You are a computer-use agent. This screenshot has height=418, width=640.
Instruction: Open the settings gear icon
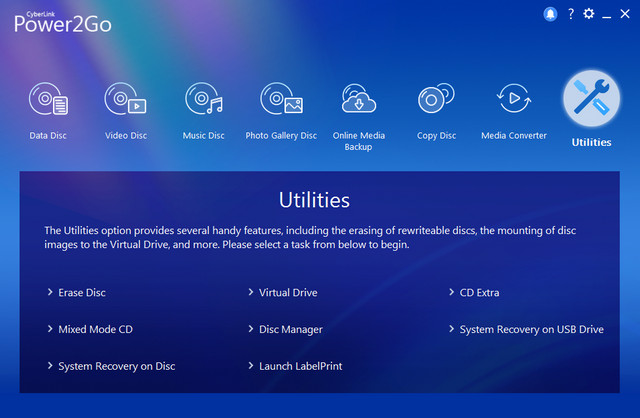589,14
